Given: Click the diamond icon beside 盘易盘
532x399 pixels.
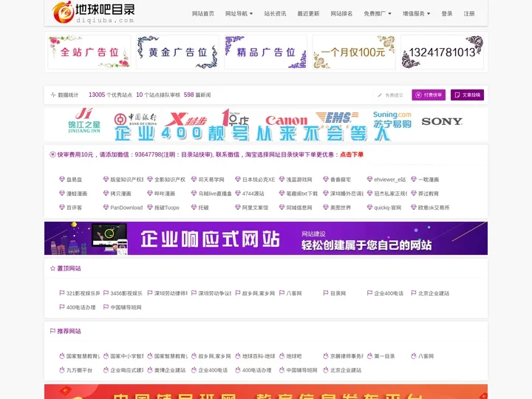Looking at the screenshot, I should [62, 179].
